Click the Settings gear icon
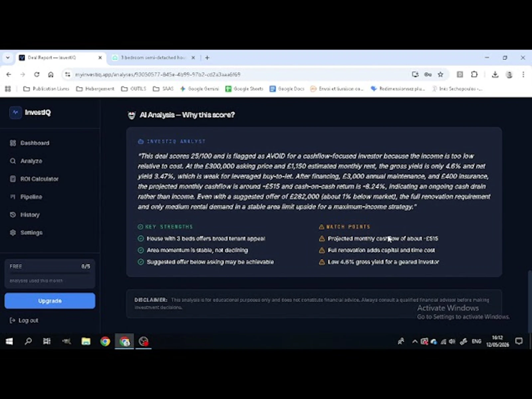 point(13,232)
